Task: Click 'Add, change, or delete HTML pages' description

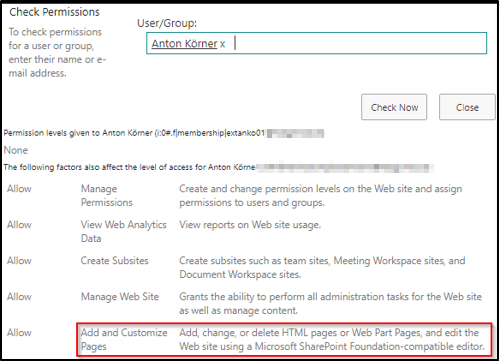Action: point(332,339)
